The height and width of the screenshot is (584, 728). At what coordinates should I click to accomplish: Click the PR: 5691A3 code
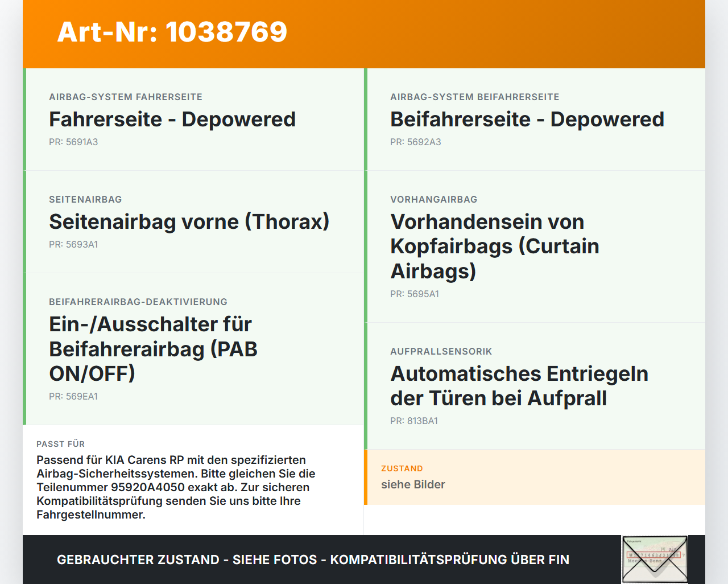coord(73,142)
